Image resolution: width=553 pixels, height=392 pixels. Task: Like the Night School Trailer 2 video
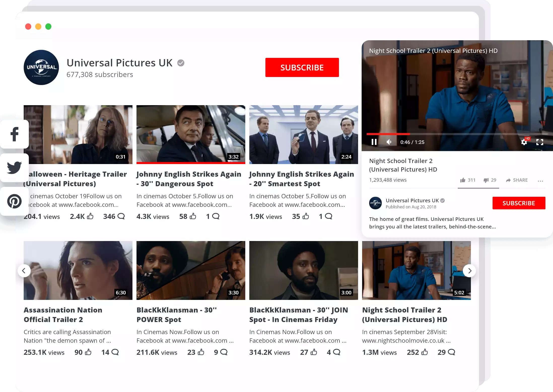(x=468, y=180)
